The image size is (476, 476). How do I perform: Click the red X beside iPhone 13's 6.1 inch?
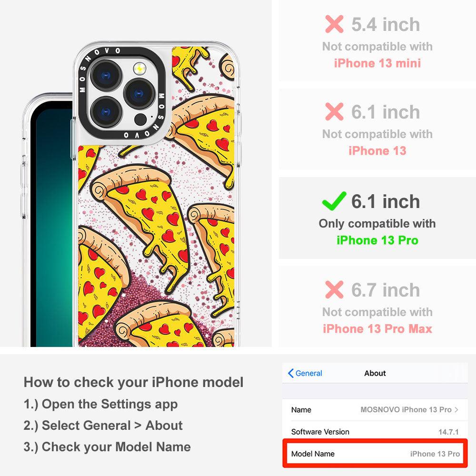334,111
